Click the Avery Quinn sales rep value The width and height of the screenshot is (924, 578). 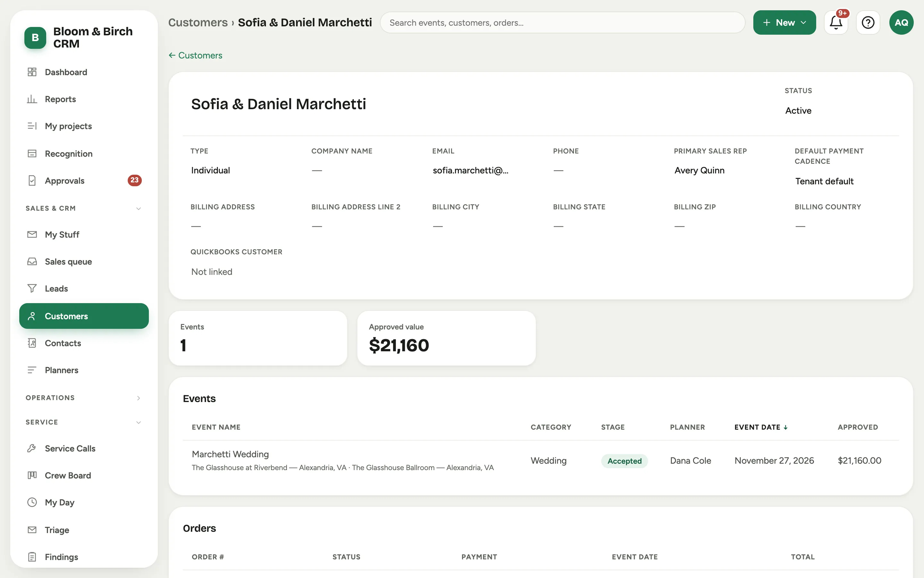[699, 170]
